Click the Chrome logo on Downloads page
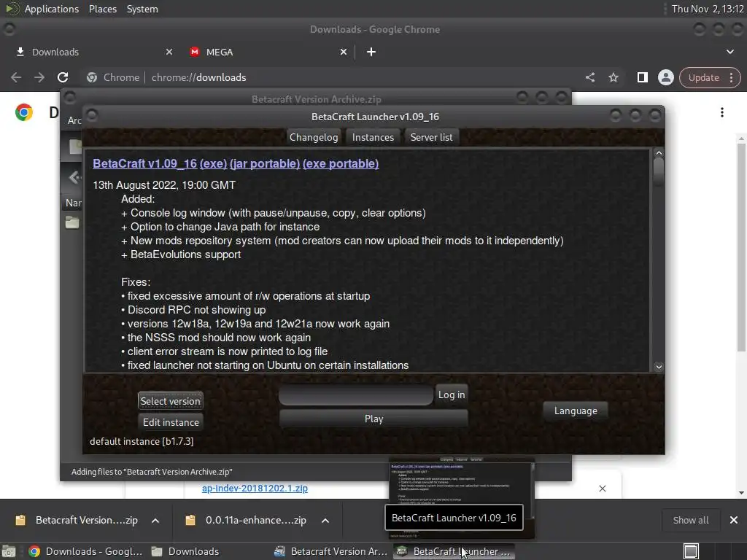The image size is (747, 560). click(24, 112)
